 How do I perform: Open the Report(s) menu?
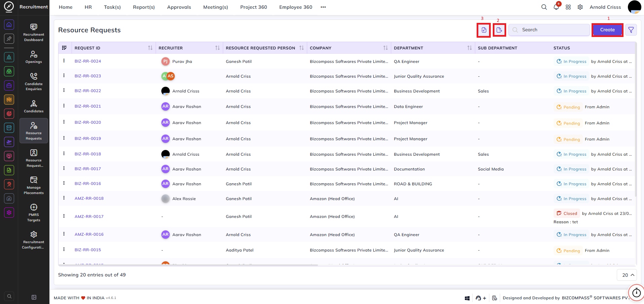click(144, 7)
